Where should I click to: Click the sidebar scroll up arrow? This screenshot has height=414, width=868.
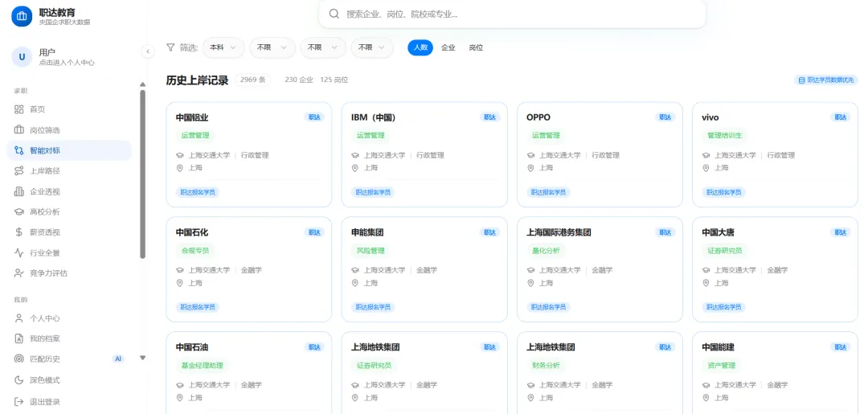pos(143,84)
